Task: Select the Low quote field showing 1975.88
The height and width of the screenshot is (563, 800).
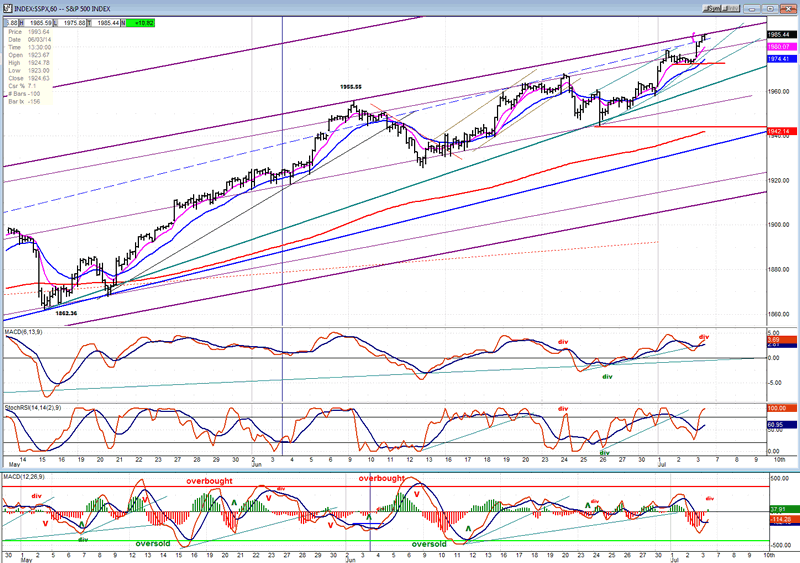Action: pyautogui.click(x=72, y=23)
